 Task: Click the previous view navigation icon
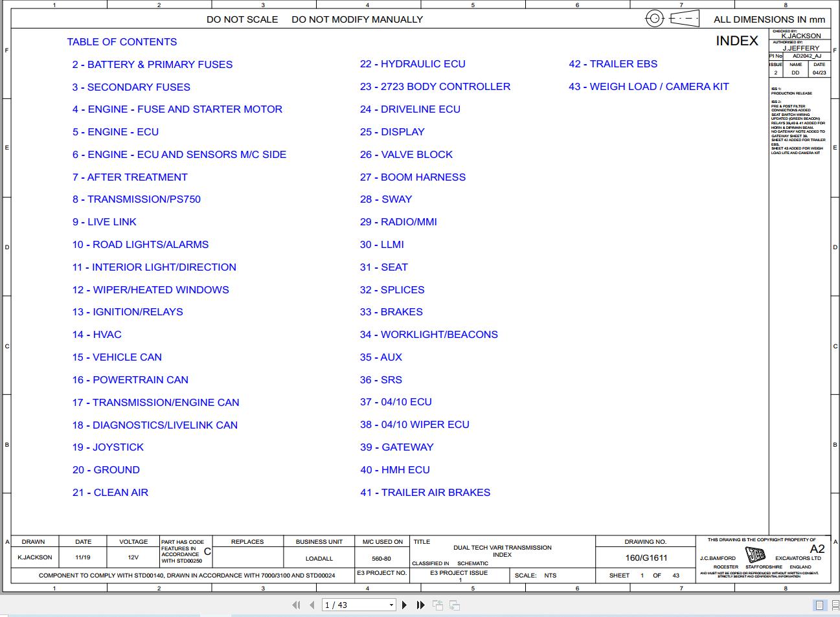pyautogui.click(x=438, y=605)
